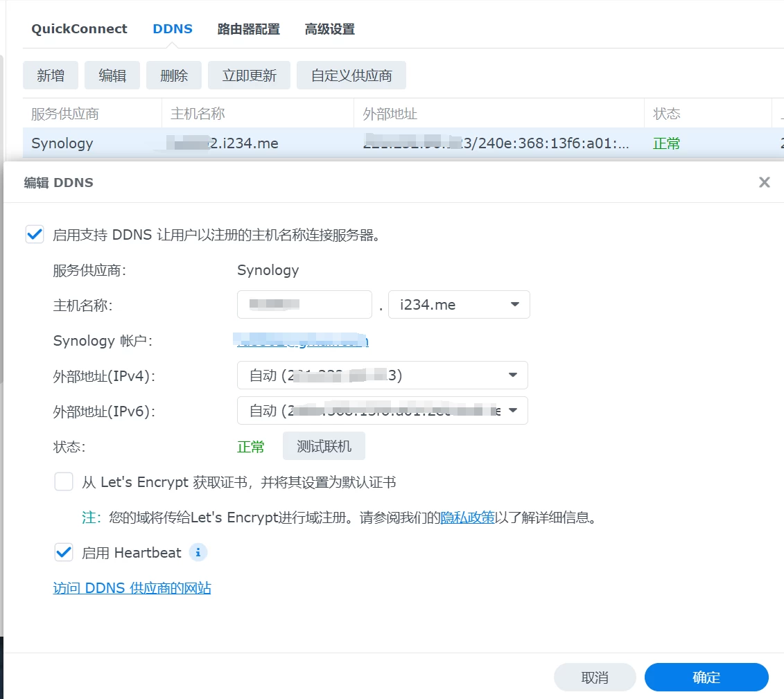Open the i234.me domain dropdown

(x=459, y=304)
